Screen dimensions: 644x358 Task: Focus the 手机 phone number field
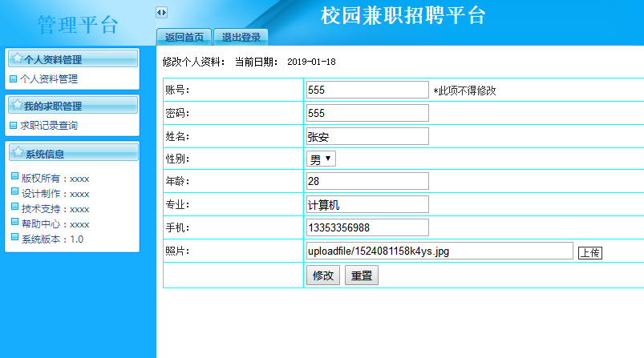click(x=367, y=227)
